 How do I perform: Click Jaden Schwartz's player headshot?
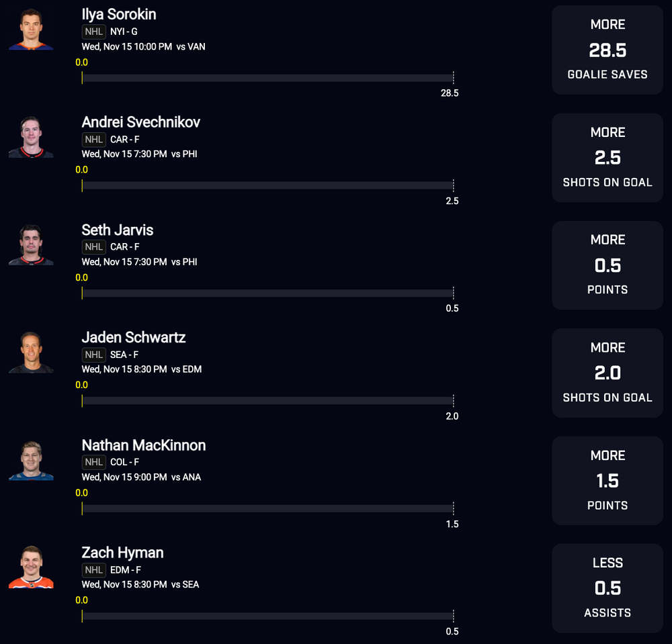point(31,352)
